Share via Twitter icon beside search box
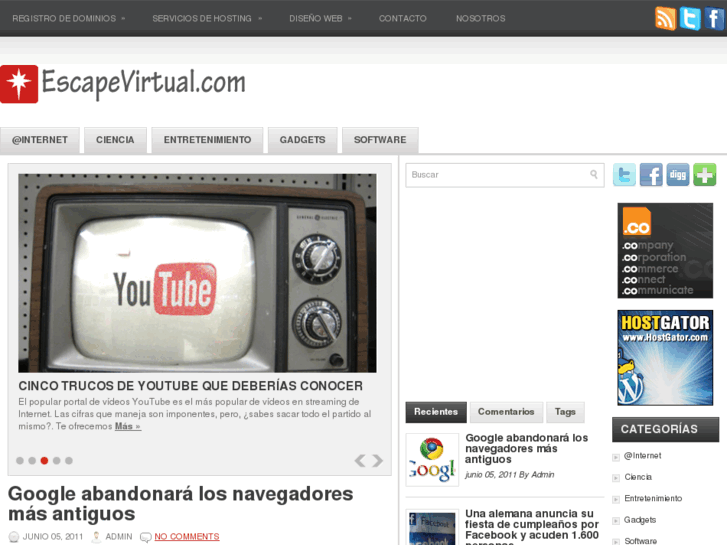This screenshot has width=727, height=545. click(x=624, y=175)
